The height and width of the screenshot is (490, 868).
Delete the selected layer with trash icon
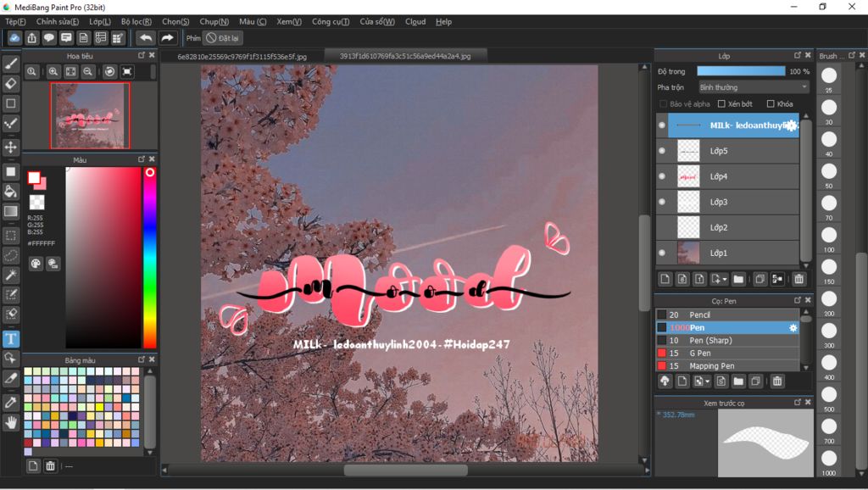click(798, 279)
